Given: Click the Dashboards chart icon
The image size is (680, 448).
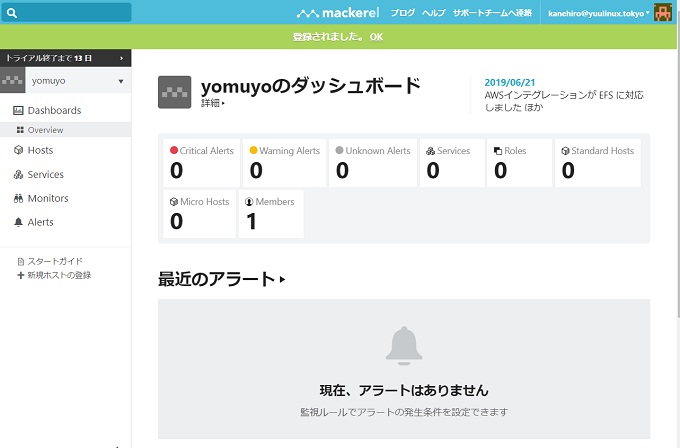Looking at the screenshot, I should pyautogui.click(x=18, y=111).
